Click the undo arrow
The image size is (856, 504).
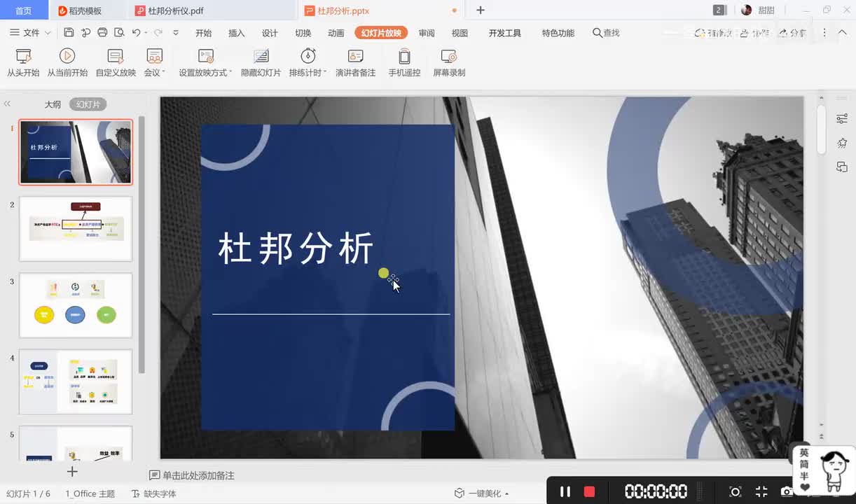pos(137,33)
